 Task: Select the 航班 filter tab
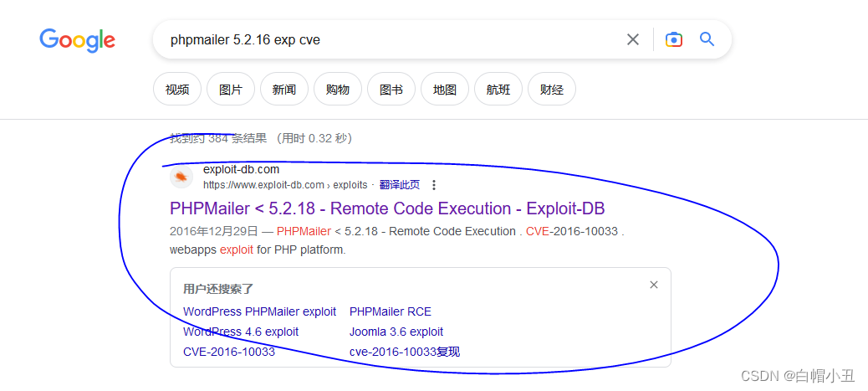pyautogui.click(x=498, y=90)
